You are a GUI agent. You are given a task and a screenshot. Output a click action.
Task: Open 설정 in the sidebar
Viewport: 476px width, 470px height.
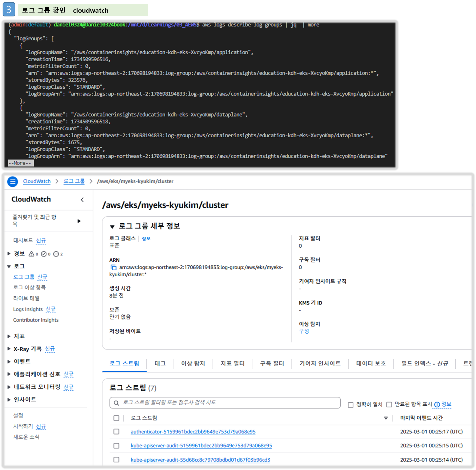click(18, 416)
